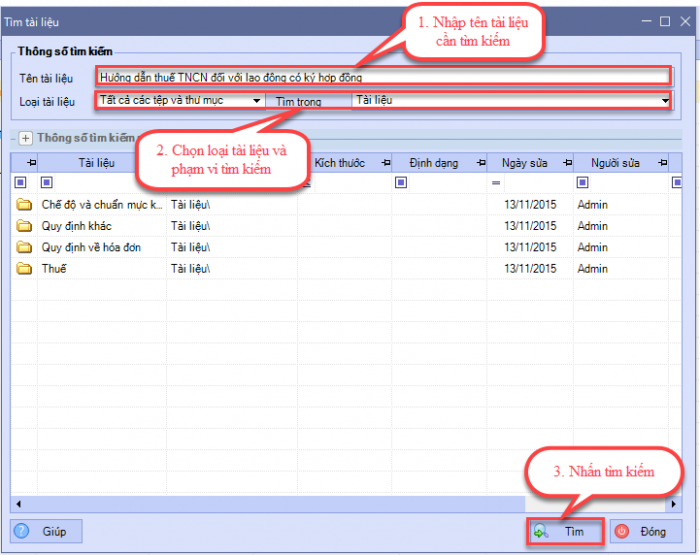Click filter box under Tài liệu column
Screen dimensions: 700x555
click(46, 183)
